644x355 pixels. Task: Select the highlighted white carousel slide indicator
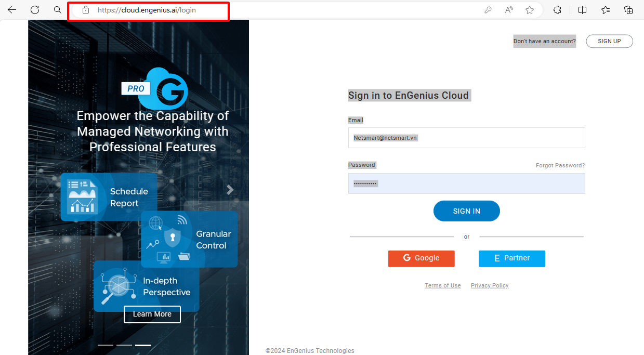(x=143, y=345)
